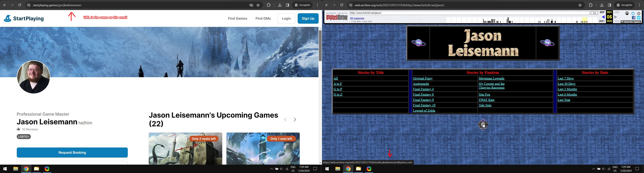Image resolution: width=644 pixels, height=173 pixels.
Task: Open the 60 captures link
Action: click(357, 18)
